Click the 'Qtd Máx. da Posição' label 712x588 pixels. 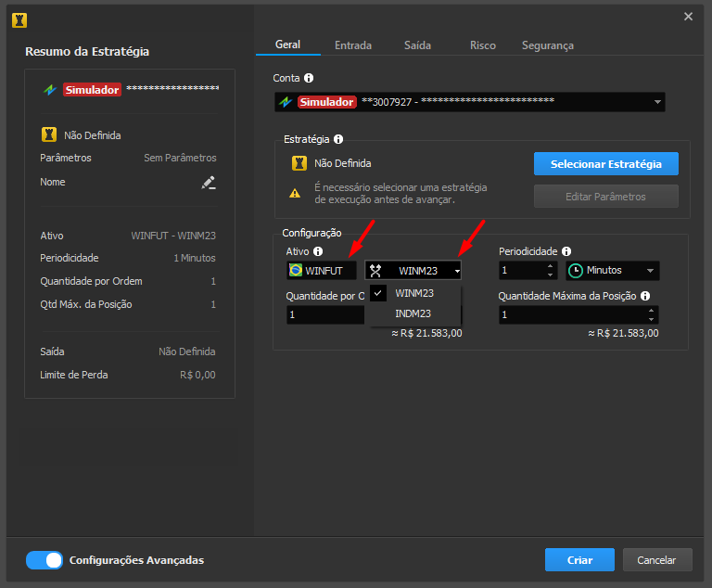point(86,304)
